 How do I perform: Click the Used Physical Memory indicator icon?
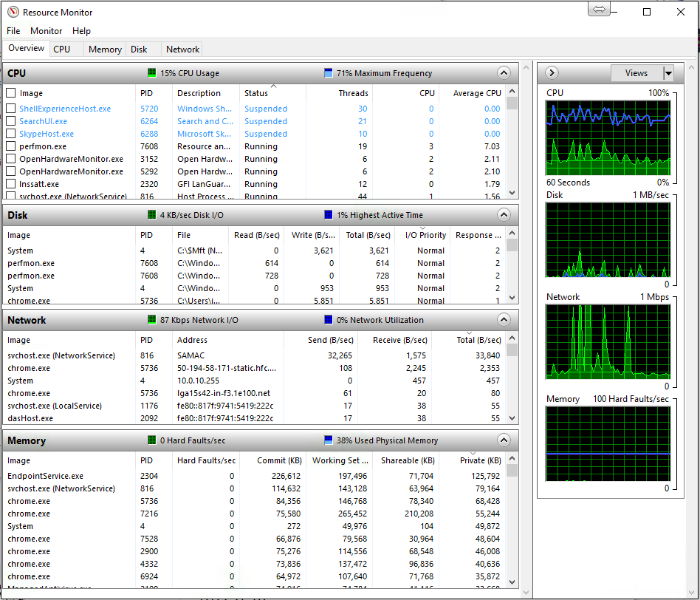point(329,440)
